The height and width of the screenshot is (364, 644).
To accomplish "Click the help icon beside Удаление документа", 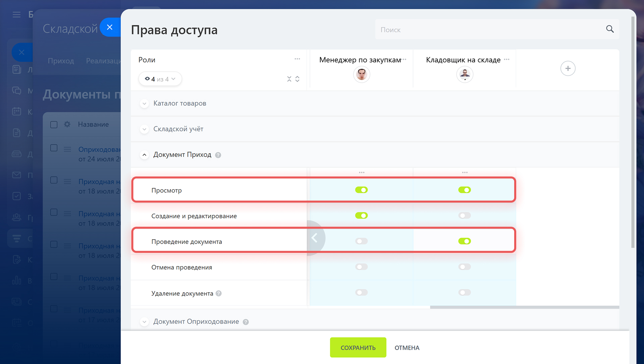I will pyautogui.click(x=219, y=293).
